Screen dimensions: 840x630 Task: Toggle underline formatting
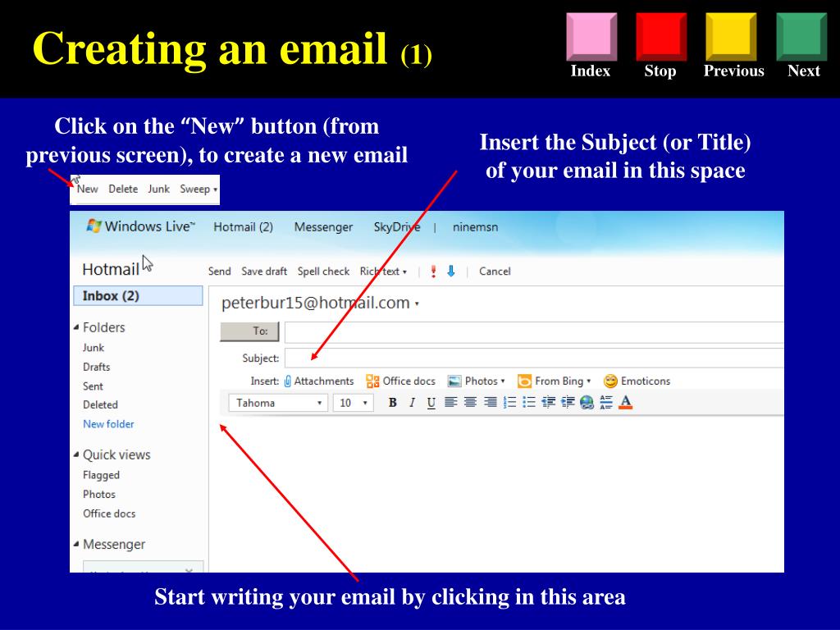[x=431, y=403]
